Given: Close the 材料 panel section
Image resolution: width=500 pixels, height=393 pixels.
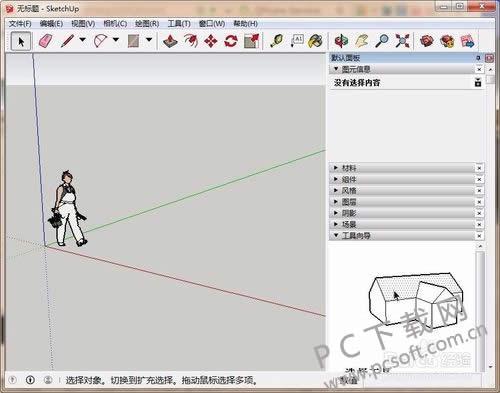Looking at the screenshot, I should 479,168.
